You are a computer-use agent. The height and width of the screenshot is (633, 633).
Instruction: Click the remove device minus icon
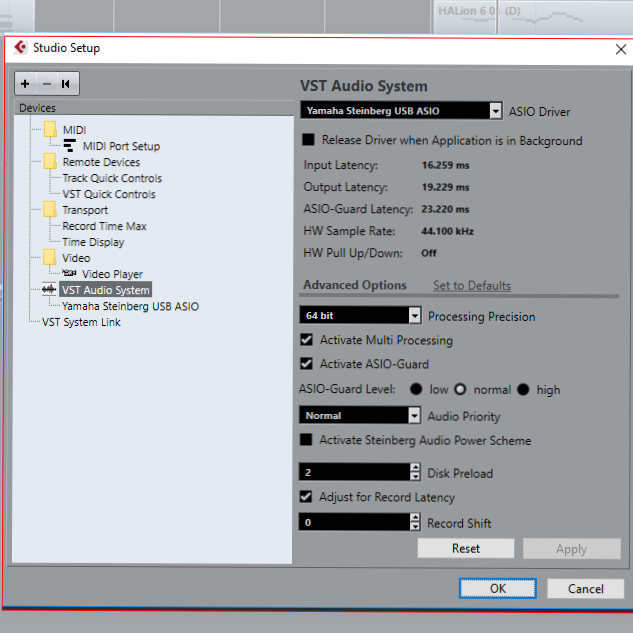[47, 84]
